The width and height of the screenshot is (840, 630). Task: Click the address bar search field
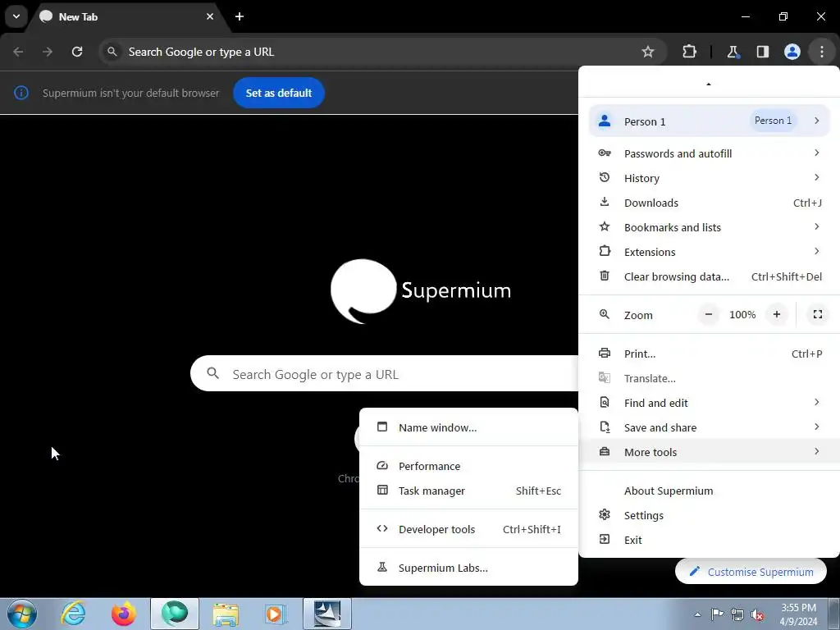(x=382, y=52)
